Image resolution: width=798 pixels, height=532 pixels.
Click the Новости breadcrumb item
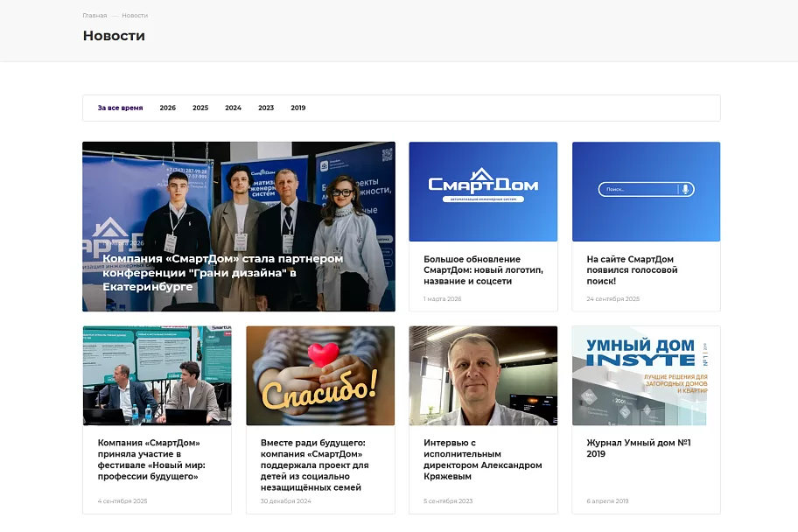pyautogui.click(x=135, y=16)
